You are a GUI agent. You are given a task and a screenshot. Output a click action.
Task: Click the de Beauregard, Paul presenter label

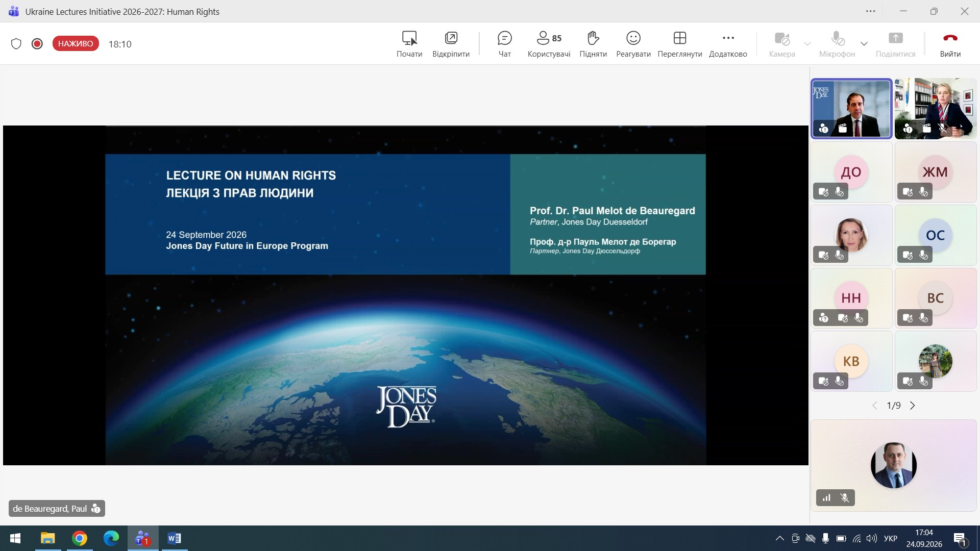(x=57, y=509)
